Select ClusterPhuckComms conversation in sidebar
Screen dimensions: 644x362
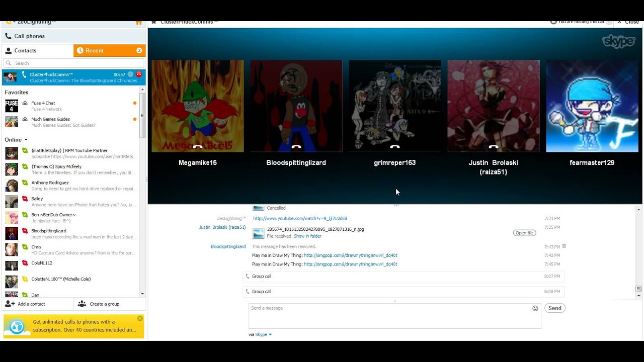point(74,77)
